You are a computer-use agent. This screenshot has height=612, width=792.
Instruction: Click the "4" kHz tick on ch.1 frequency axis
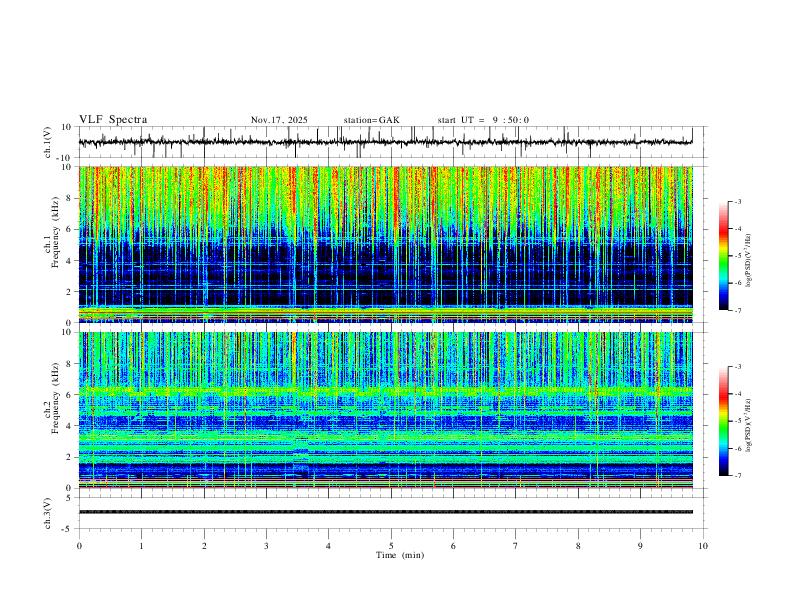pos(70,261)
